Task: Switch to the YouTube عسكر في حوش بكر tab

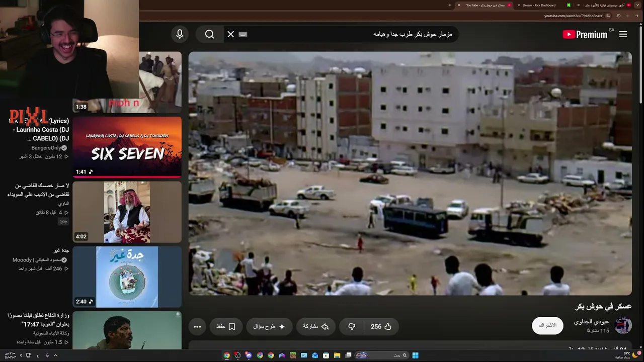Action: click(485, 5)
